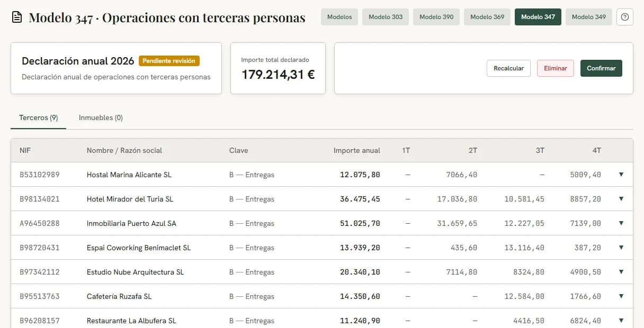This screenshot has height=328, width=644.
Task: Click the document icon beside Modelo 347 title
Action: [17, 17]
